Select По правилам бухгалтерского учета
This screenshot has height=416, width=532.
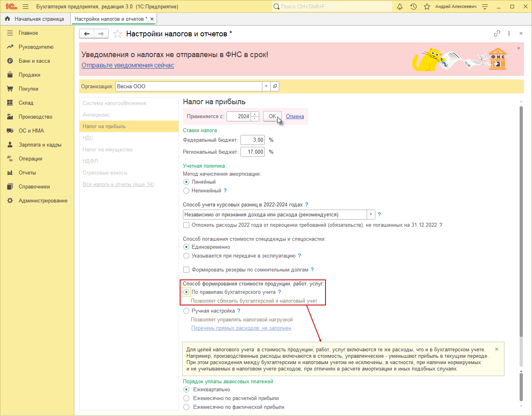pyautogui.click(x=186, y=292)
